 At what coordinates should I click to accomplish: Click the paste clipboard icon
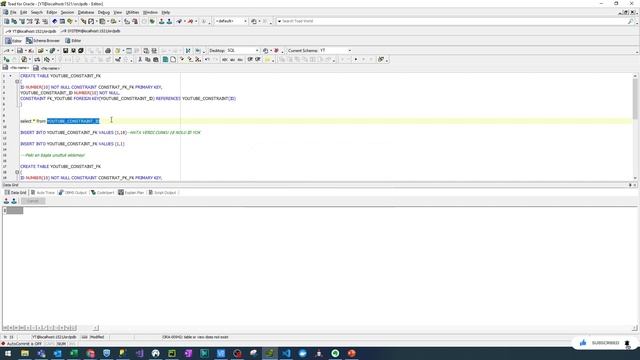point(156,60)
